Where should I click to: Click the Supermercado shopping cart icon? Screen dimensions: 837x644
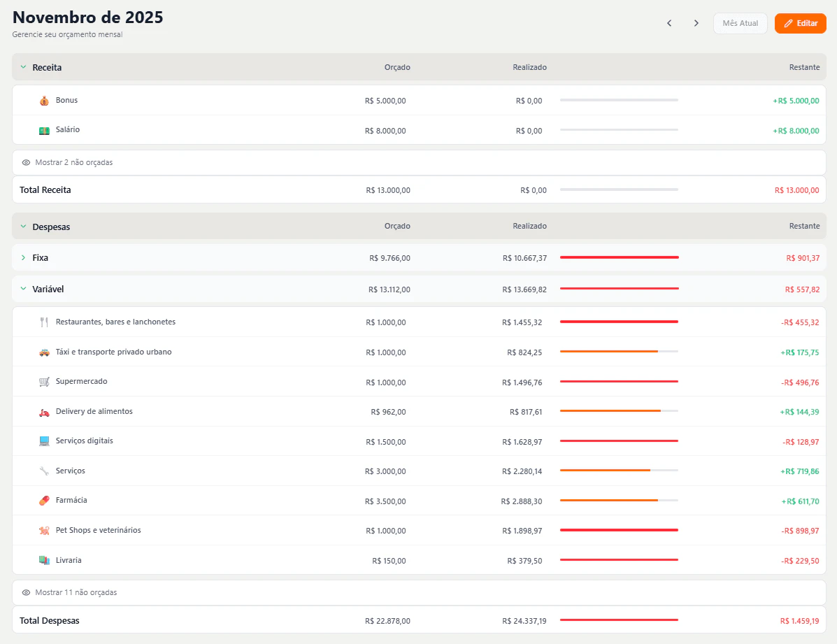tap(43, 382)
